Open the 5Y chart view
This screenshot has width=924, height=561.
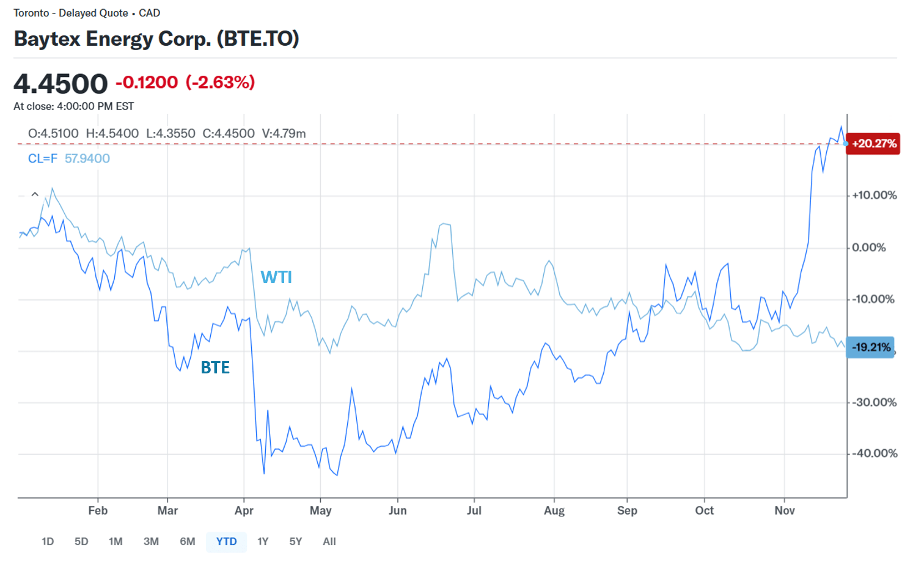click(x=296, y=541)
